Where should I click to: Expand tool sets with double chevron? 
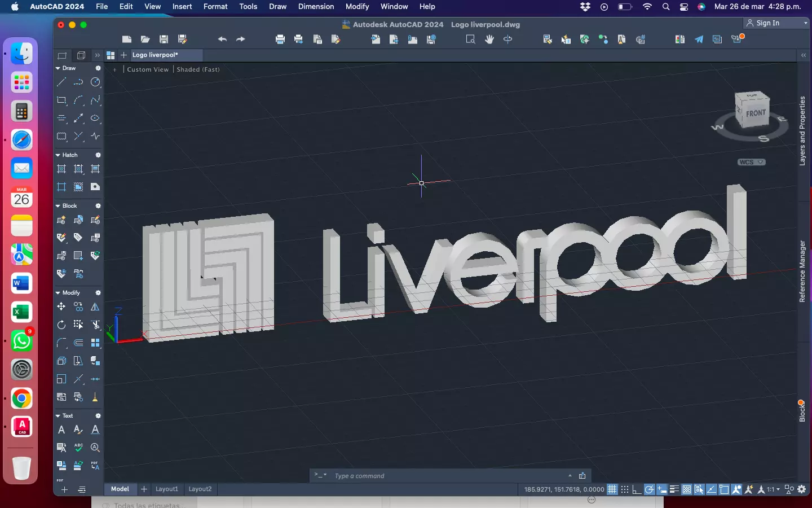click(x=97, y=55)
